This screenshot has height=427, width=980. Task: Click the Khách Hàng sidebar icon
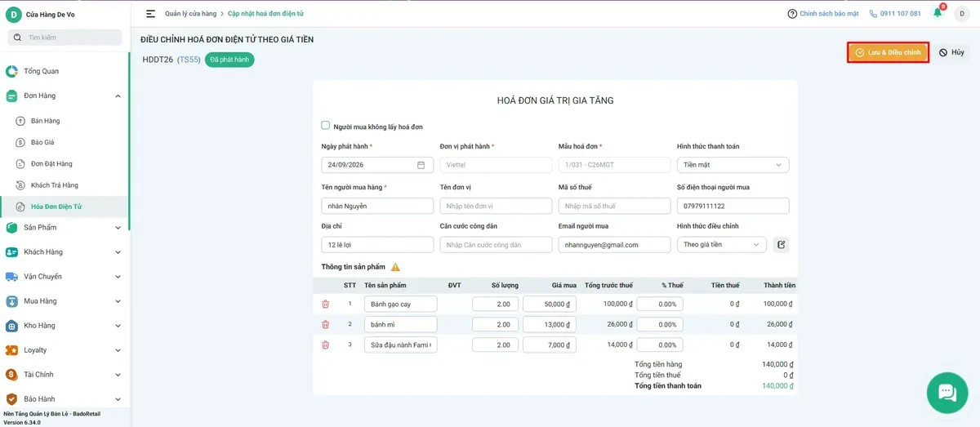point(11,252)
